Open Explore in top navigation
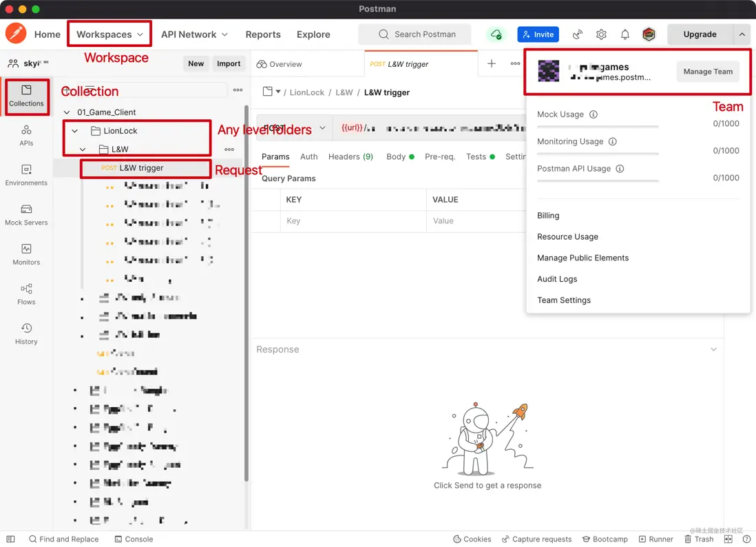 [x=313, y=34]
